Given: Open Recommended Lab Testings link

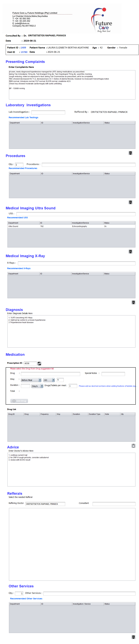Looking at the screenshot, I should (x=23, y=117).
